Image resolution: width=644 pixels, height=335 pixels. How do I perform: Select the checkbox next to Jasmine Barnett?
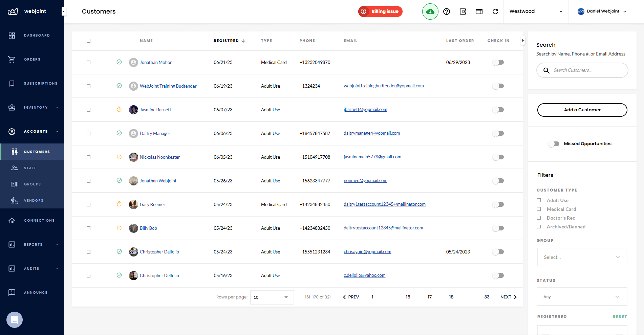pyautogui.click(x=88, y=110)
